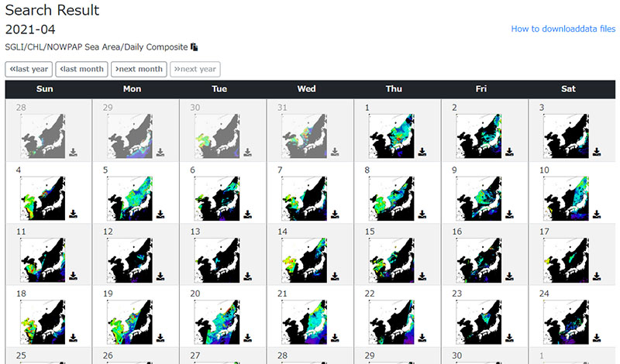Click the Sat column header
This screenshot has width=620, height=364.
(x=568, y=89)
